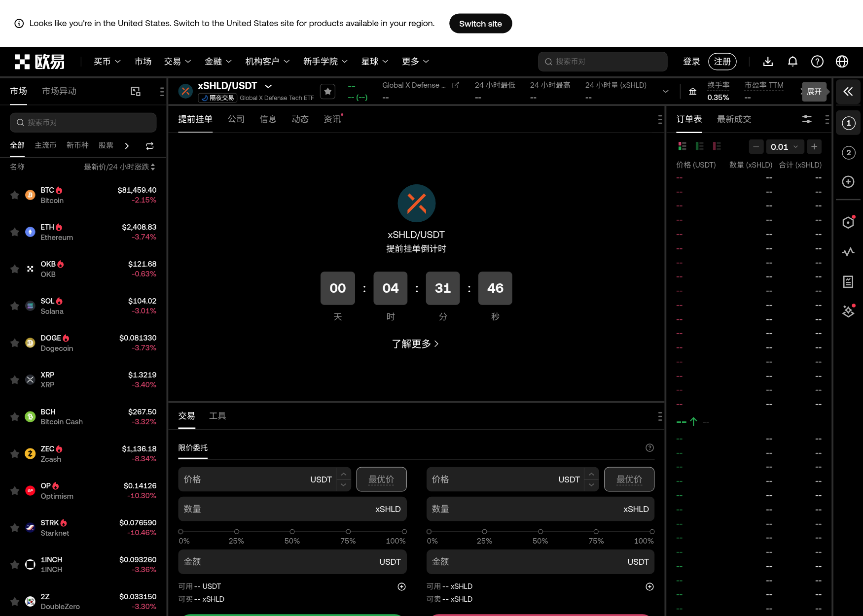
Task: Open notifications bell icon
Action: click(x=792, y=62)
